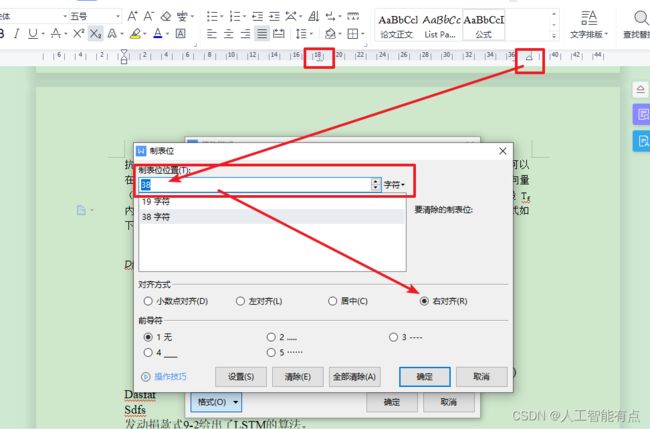Select right alignment 右对齐(R) radio
The image size is (650, 429).
point(424,301)
